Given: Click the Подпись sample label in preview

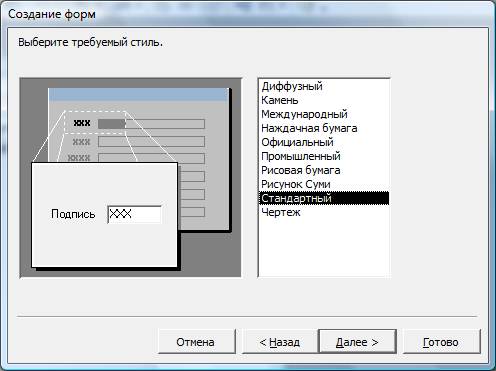Looking at the screenshot, I should click(x=73, y=214).
